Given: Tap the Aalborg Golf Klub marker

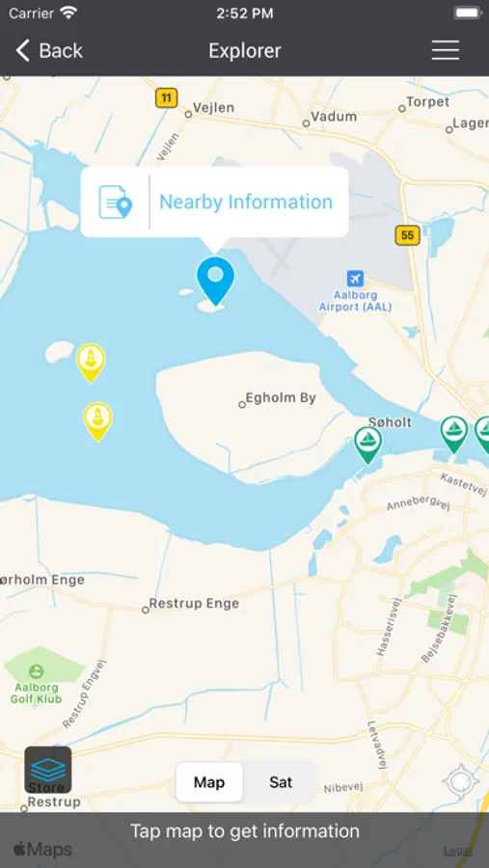Looking at the screenshot, I should click(x=37, y=671).
